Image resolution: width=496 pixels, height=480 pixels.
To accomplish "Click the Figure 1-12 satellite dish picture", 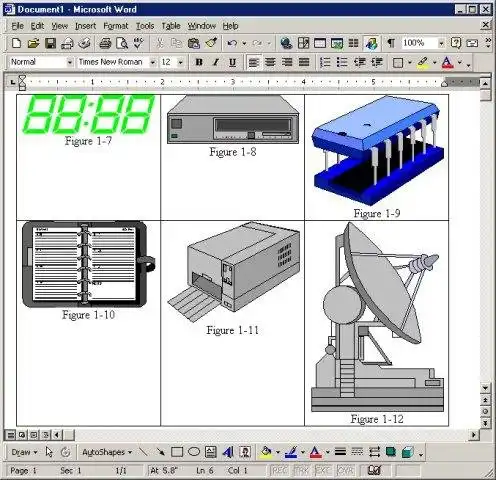I will click(x=377, y=317).
